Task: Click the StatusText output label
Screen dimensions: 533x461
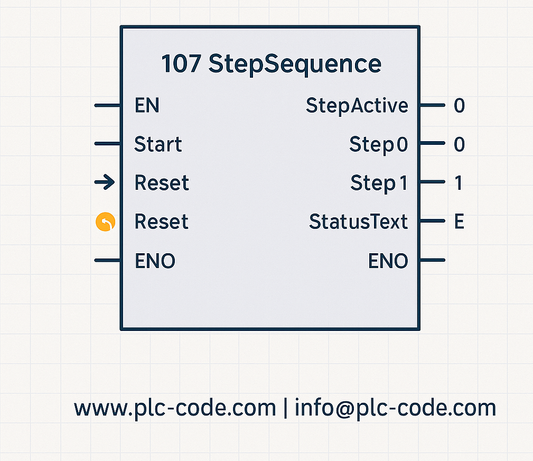Action: [358, 222]
